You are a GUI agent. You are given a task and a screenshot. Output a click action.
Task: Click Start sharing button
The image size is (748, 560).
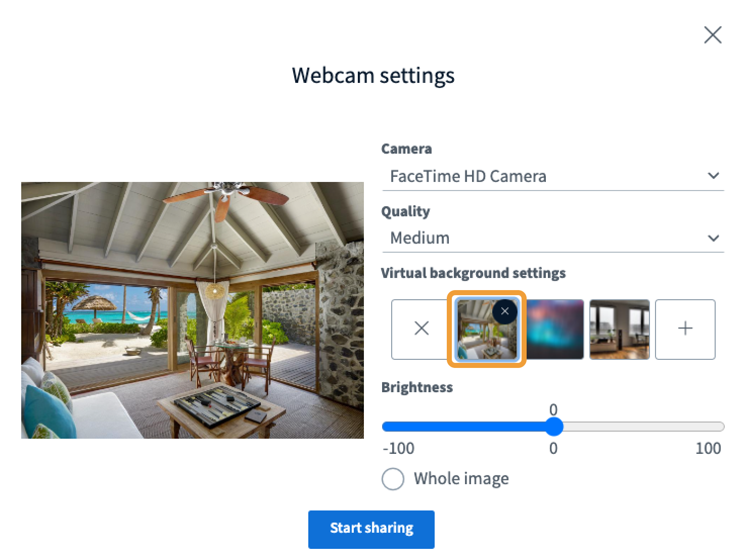pos(371,529)
